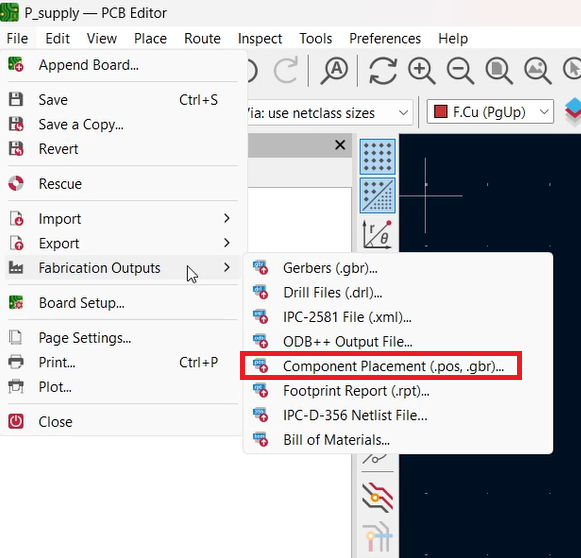Open Board Setup dialog
This screenshot has width=581, height=558.
click(x=123, y=303)
